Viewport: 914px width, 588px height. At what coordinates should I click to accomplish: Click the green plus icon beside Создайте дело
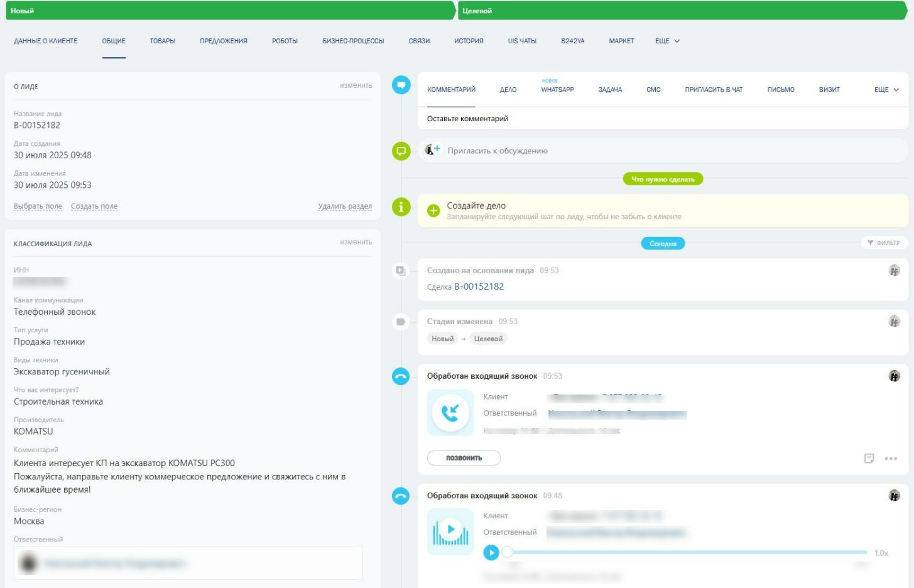point(433,210)
